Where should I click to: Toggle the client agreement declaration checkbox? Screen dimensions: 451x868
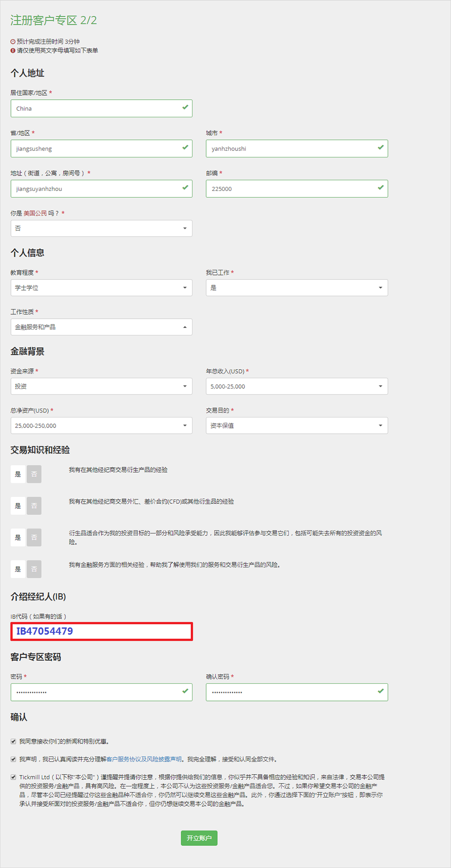click(x=14, y=759)
